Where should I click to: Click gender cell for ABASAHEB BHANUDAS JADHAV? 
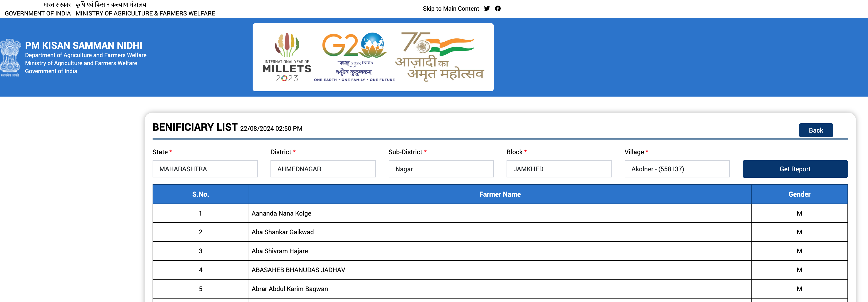(x=799, y=270)
